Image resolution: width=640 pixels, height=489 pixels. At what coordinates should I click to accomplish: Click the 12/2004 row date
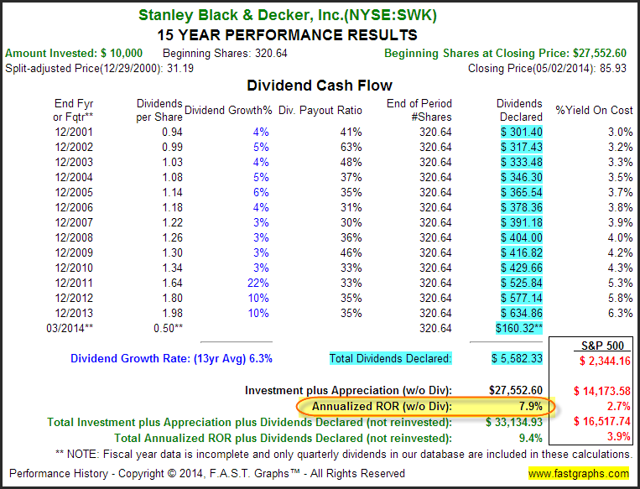[74, 177]
